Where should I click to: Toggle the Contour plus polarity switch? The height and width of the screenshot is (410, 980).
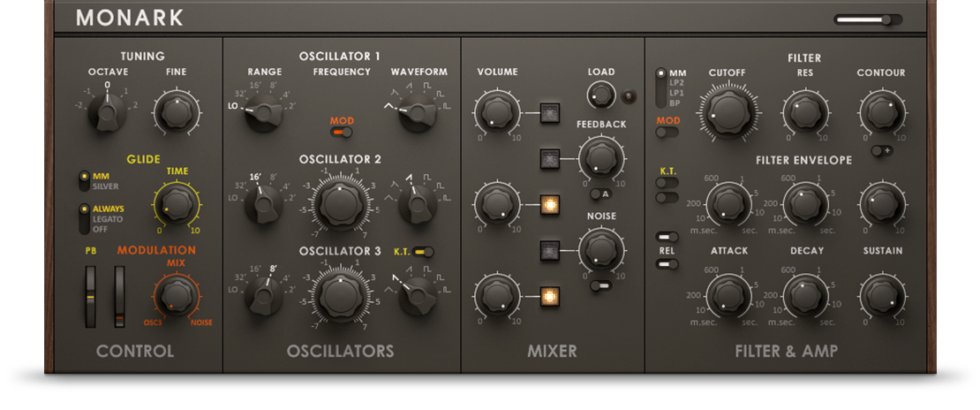point(882,151)
